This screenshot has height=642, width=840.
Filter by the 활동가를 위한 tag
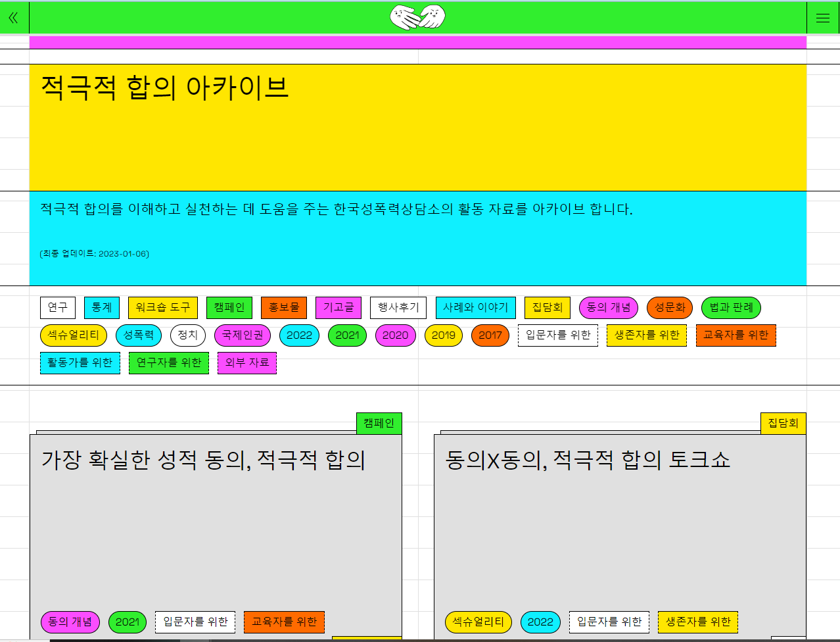pyautogui.click(x=80, y=363)
